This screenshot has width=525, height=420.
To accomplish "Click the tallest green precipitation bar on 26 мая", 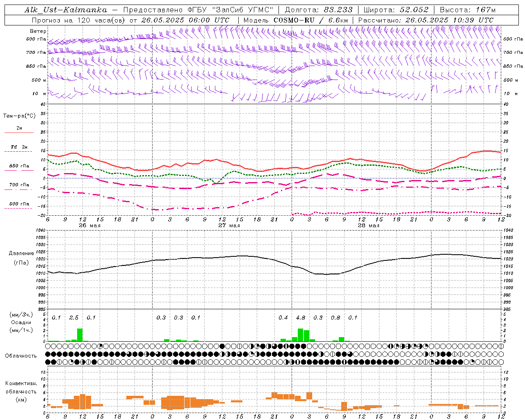I will 80,335.
